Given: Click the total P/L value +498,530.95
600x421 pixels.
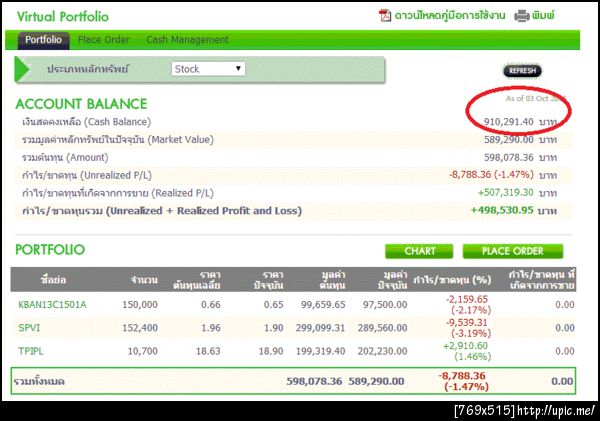Looking at the screenshot, I should click(502, 210).
